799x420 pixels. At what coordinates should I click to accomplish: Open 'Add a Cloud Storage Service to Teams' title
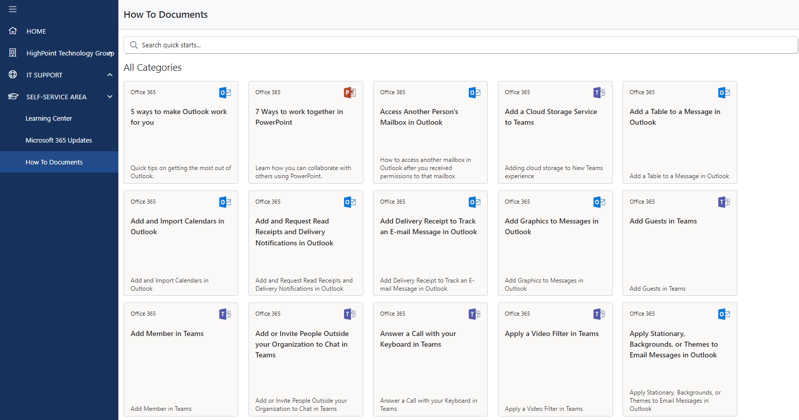click(x=551, y=117)
